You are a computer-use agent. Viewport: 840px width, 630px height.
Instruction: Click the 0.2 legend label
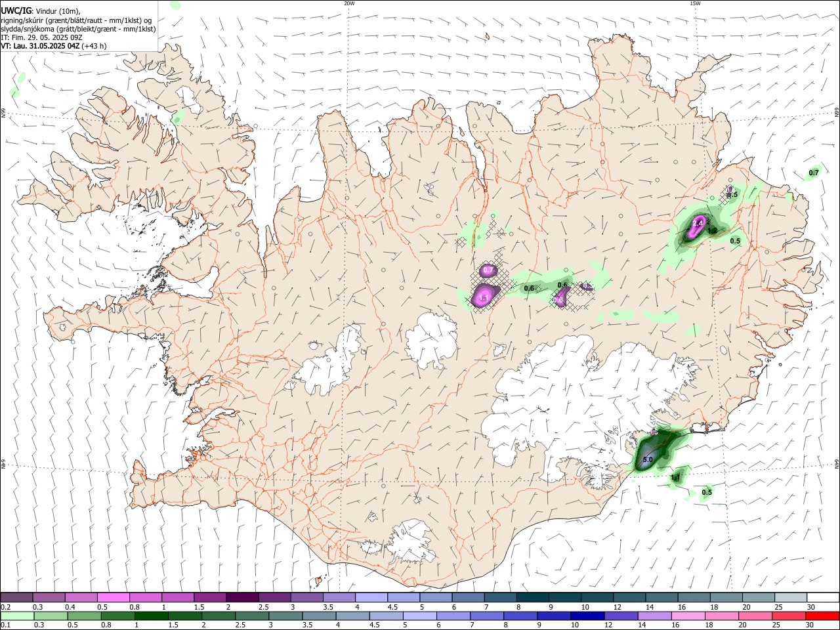coord(5,607)
